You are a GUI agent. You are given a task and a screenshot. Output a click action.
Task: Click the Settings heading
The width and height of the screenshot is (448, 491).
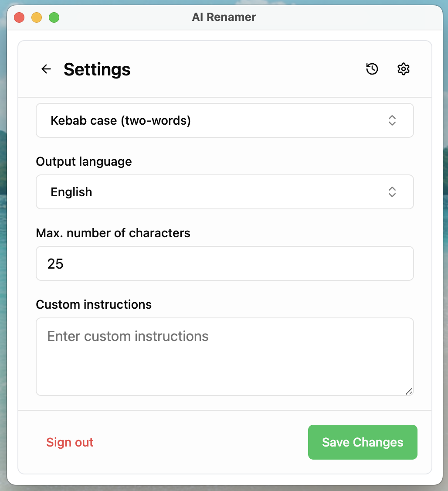97,70
